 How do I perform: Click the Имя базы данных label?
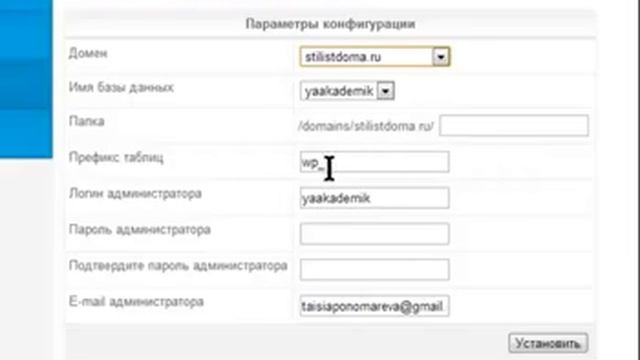(x=121, y=87)
